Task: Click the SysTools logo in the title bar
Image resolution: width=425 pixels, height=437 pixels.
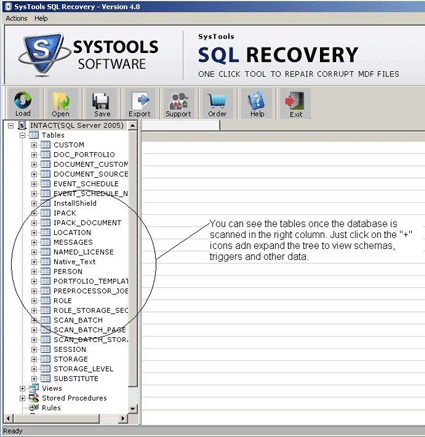Action: coord(8,6)
